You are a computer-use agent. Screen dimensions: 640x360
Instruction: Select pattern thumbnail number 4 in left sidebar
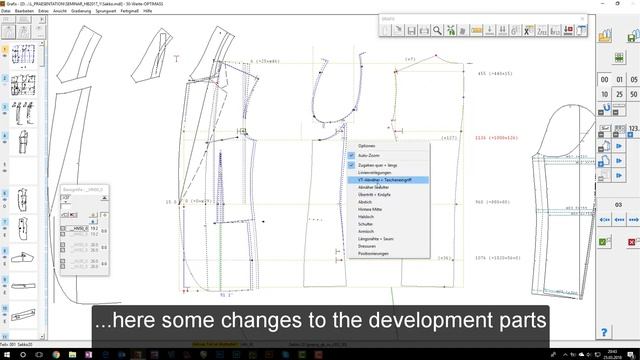[x=23, y=142]
